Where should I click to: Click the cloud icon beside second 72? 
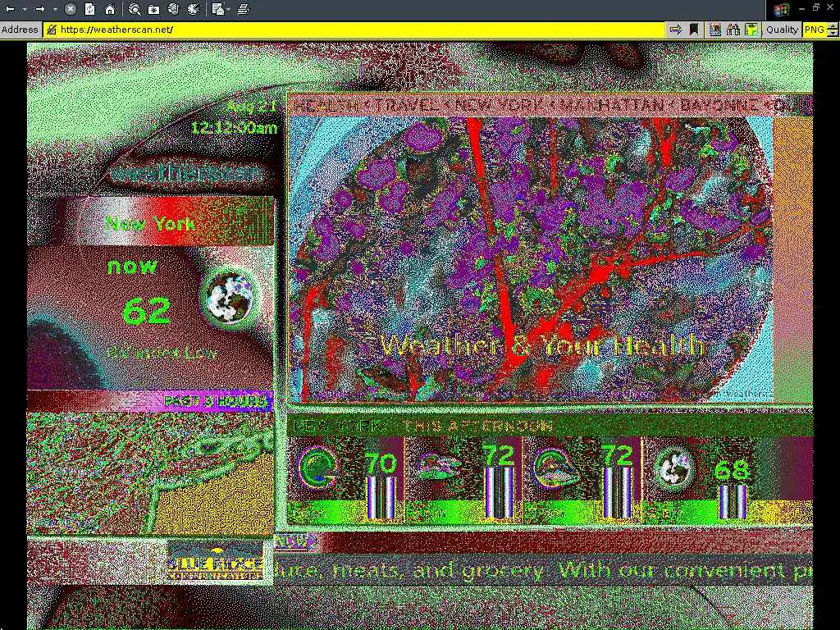point(556,467)
